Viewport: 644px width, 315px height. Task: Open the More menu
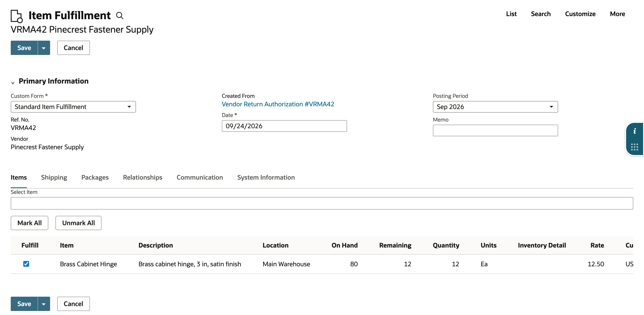[617, 14]
